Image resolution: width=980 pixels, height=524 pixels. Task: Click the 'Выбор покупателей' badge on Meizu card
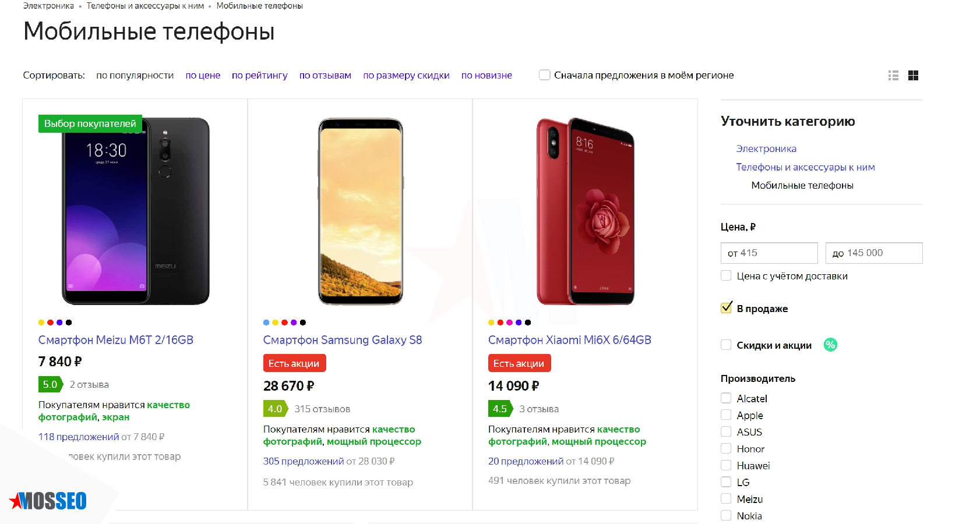point(89,123)
